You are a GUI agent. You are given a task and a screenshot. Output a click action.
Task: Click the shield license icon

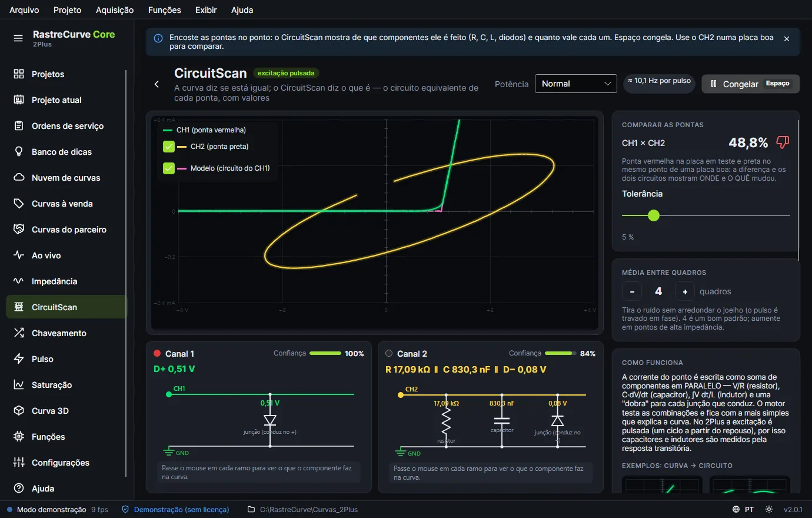(x=125, y=509)
